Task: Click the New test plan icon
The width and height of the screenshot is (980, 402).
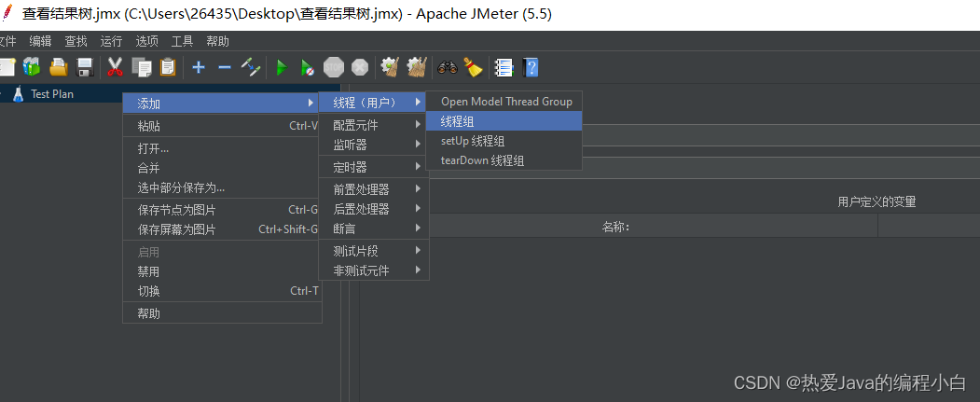Action: [7, 67]
